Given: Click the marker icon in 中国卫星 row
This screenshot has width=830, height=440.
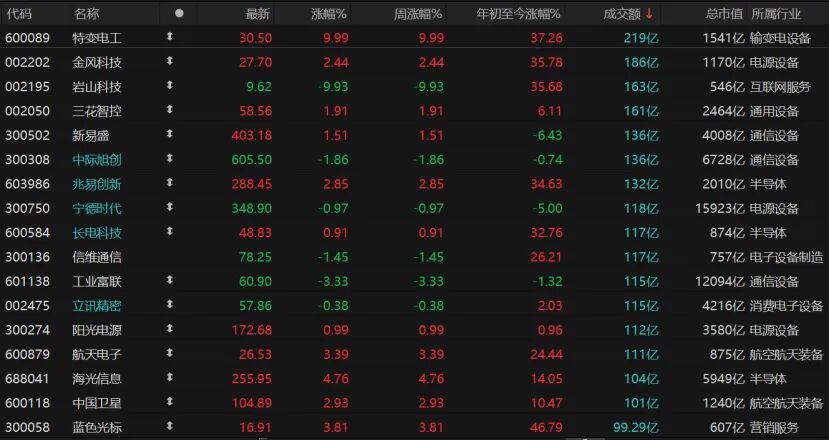Looking at the screenshot, I should [x=169, y=402].
